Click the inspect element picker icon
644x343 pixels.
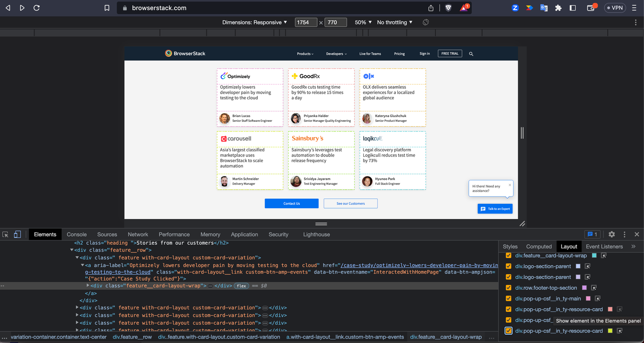[6, 235]
